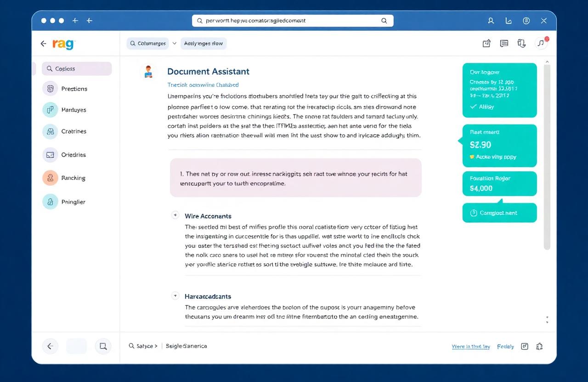Click the magnifier at the address bar's right end
The width and height of the screenshot is (588, 382).
[384, 21]
